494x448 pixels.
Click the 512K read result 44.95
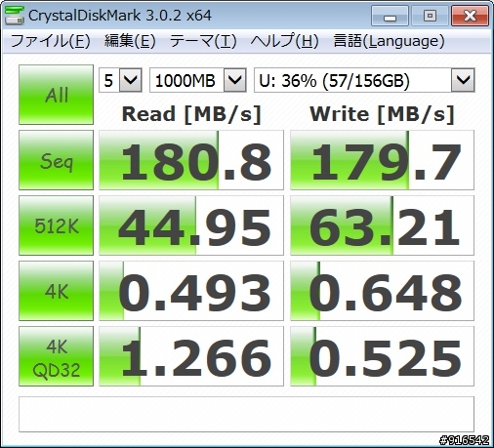191,225
